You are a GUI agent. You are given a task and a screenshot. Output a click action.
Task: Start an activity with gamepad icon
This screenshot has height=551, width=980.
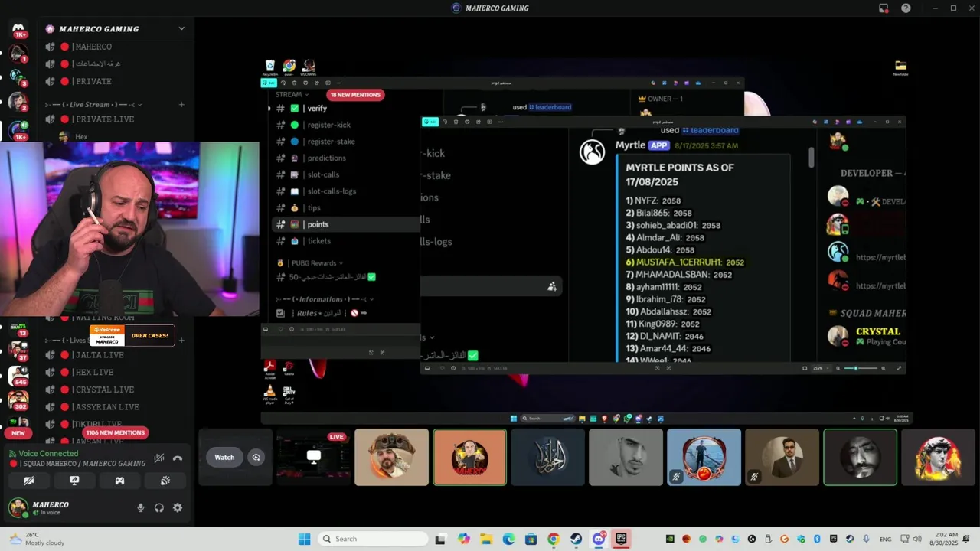(119, 481)
